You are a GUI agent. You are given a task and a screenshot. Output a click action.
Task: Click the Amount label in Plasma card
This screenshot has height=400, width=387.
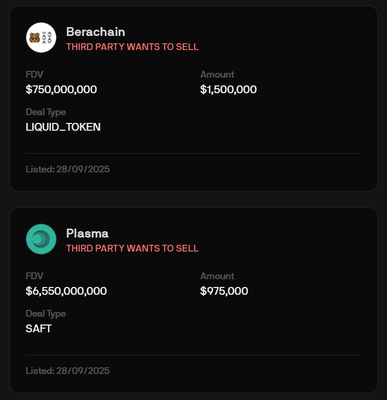click(x=217, y=276)
